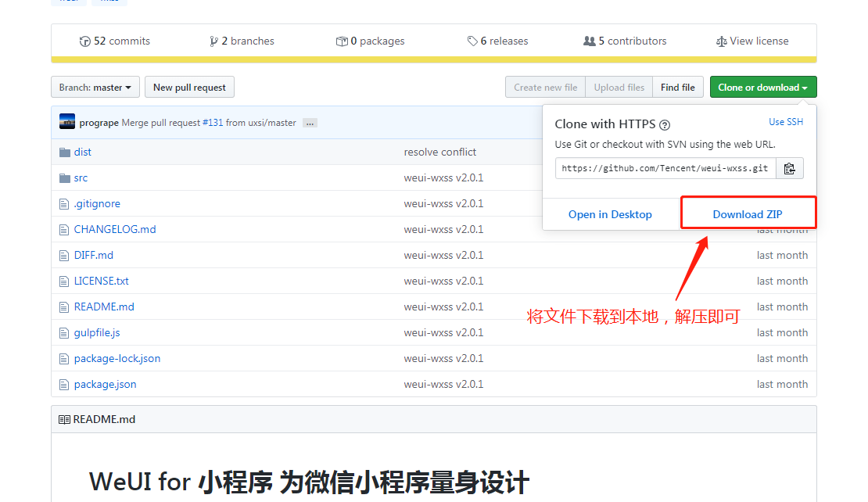Viewport: 868px width, 502px height.
Task: Open package.json file
Action: click(106, 385)
